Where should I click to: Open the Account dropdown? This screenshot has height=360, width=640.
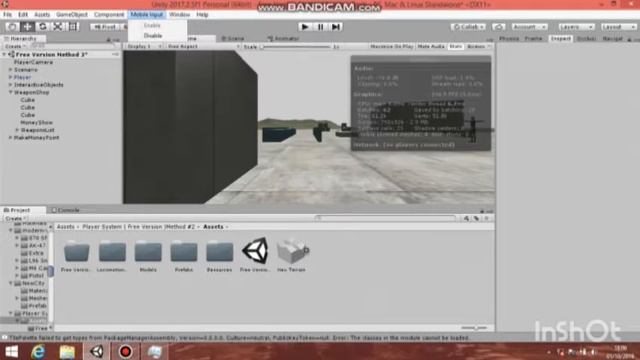529,27
